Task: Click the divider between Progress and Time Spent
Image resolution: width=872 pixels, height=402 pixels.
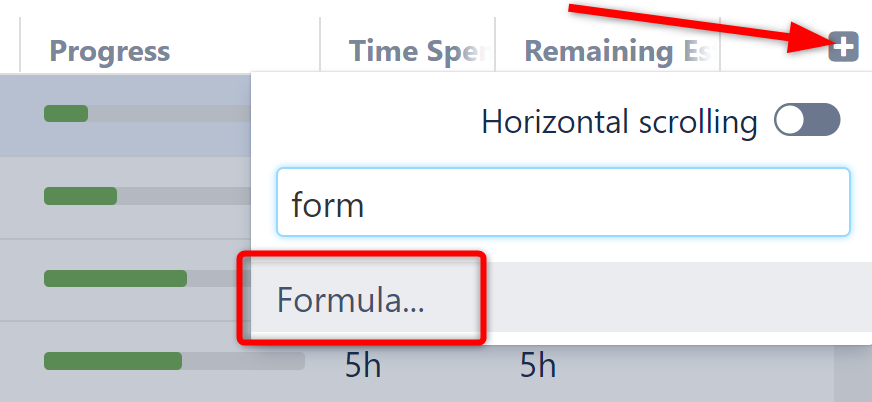Action: click(x=320, y=45)
